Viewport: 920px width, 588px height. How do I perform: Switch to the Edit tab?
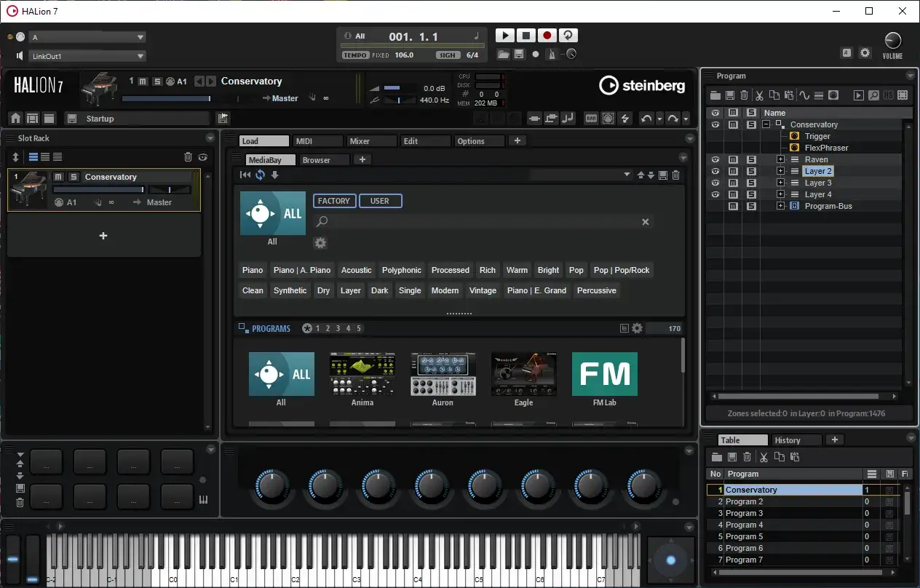[425, 141]
